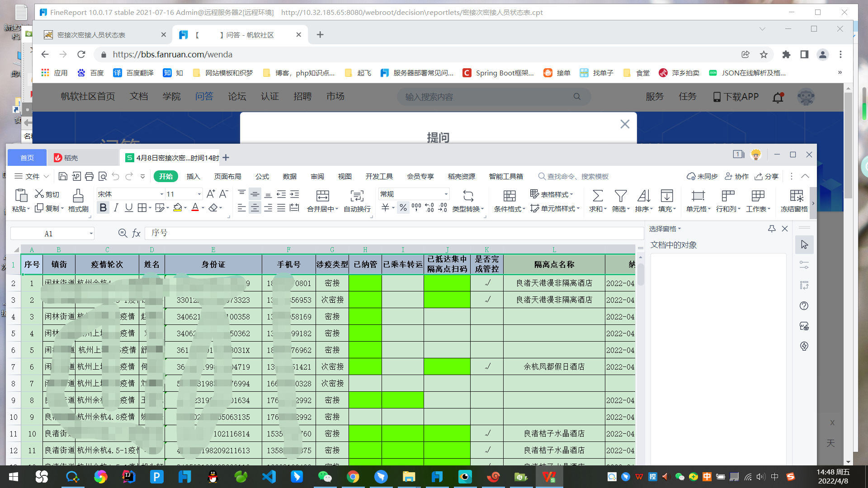The image size is (868, 488).
Task: Click the percent style icon
Action: click(403, 207)
